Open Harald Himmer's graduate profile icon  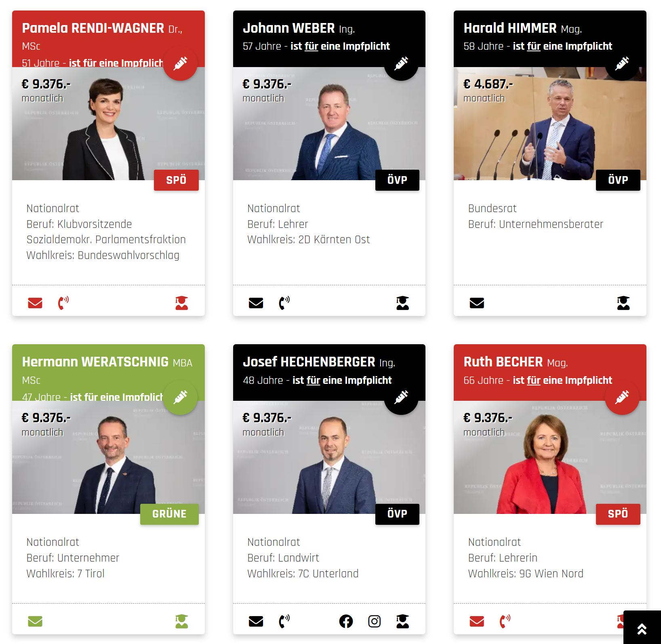point(623,303)
